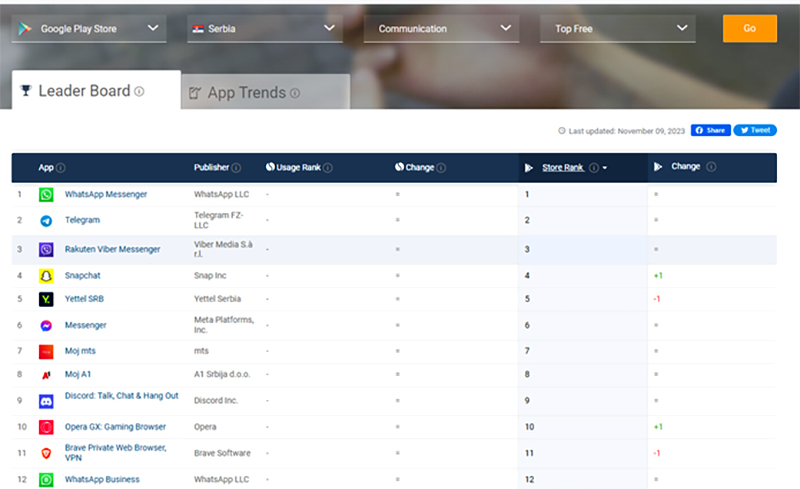This screenshot has height=489, width=800.
Task: Open the Serbia country dropdown
Action: (264, 29)
